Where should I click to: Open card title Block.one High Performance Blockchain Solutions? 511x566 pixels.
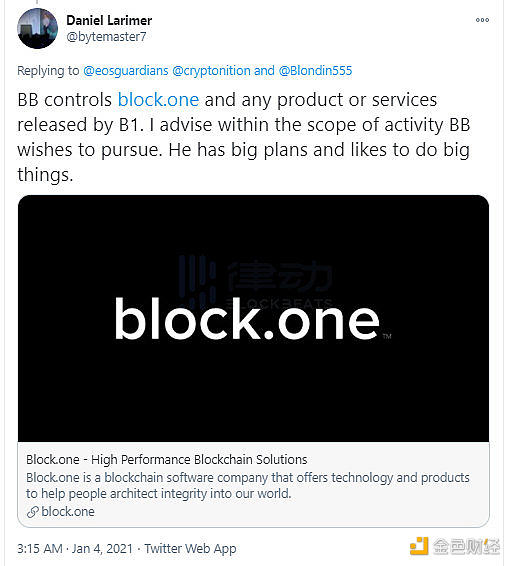pos(167,460)
